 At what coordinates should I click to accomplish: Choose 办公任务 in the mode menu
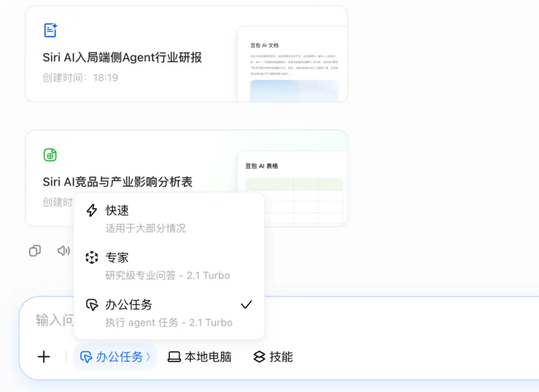tap(169, 313)
